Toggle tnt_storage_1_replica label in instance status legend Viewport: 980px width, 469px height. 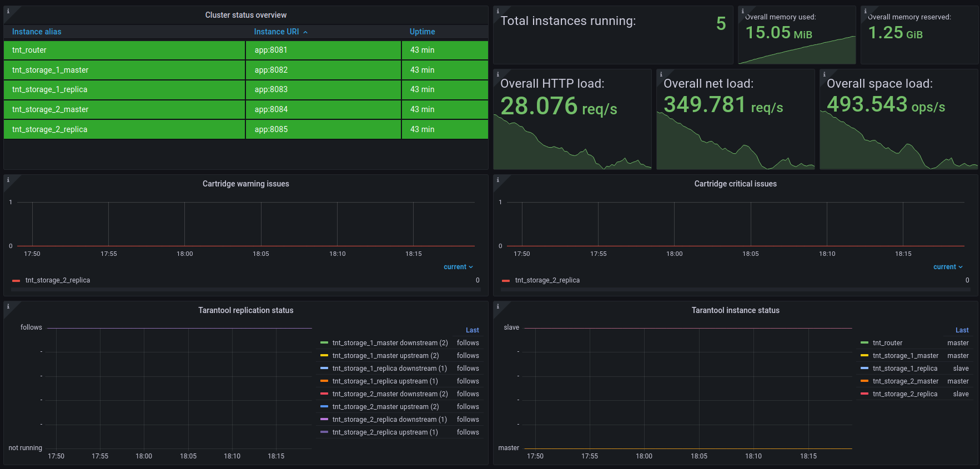tap(905, 369)
